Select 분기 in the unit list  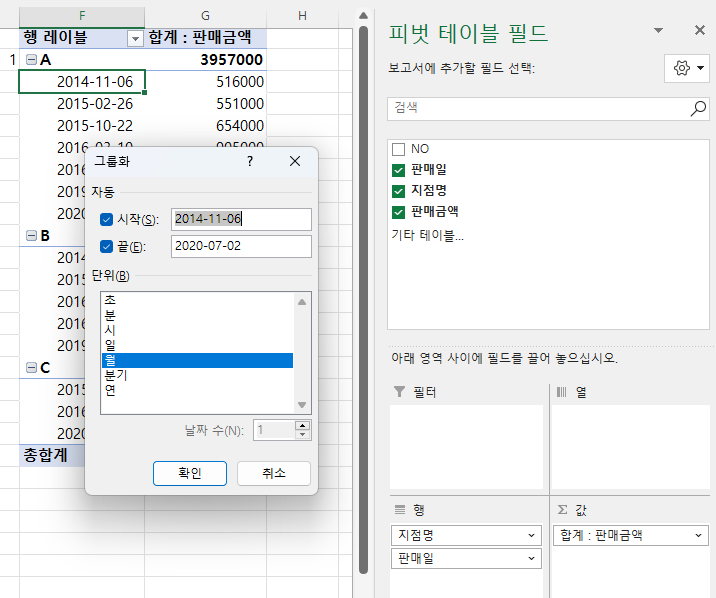[197, 375]
